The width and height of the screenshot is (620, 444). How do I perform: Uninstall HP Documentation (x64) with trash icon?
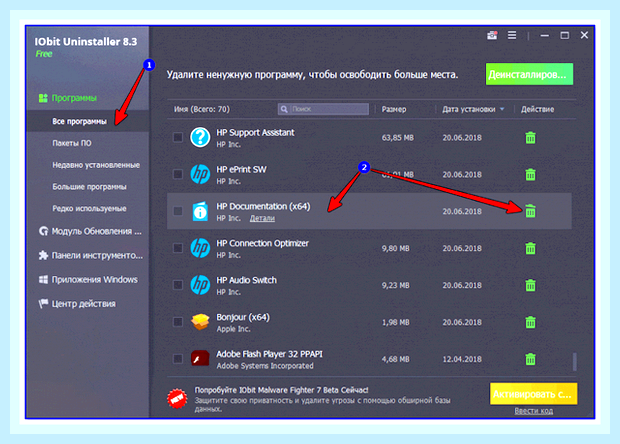(530, 211)
